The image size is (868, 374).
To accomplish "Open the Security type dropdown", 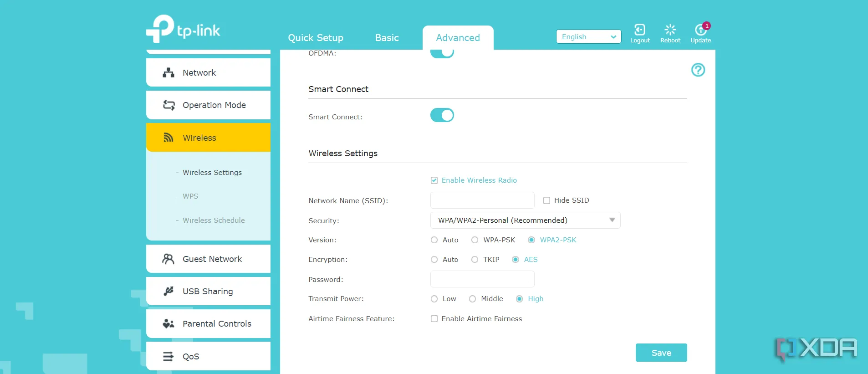I will point(526,220).
